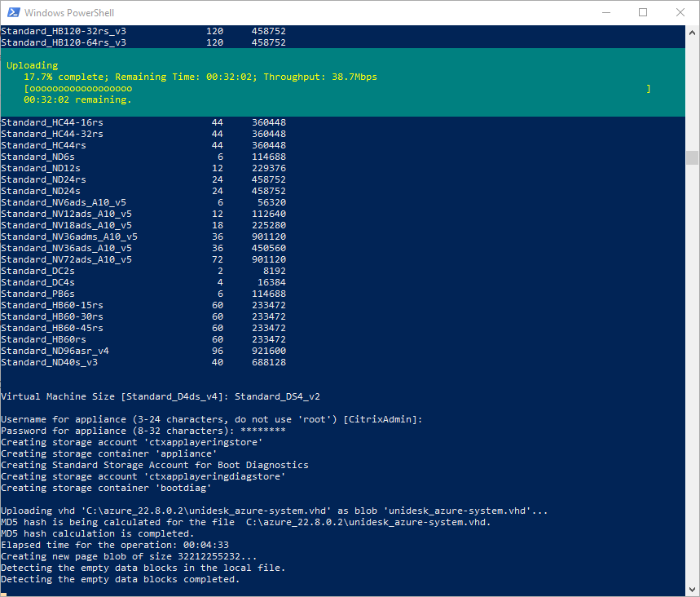Click 'Elapsed time for the operation' line

click(115, 545)
